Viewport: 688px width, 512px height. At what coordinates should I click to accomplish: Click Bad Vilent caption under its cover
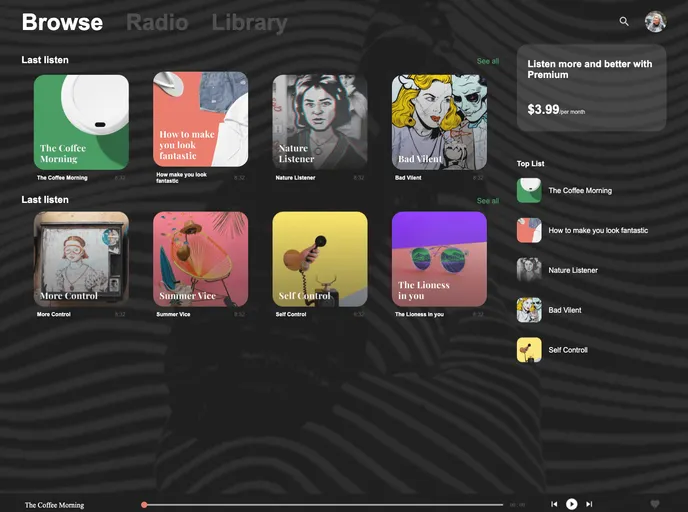408,178
